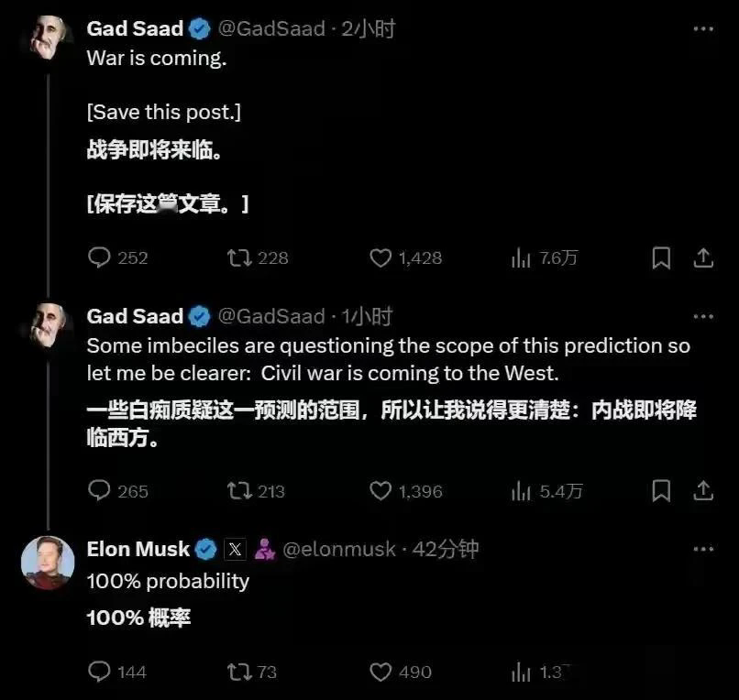This screenshot has height=700, width=739.
Task: Click the X affiliation badge on Elon Musk's tweet
Action: pos(236,549)
